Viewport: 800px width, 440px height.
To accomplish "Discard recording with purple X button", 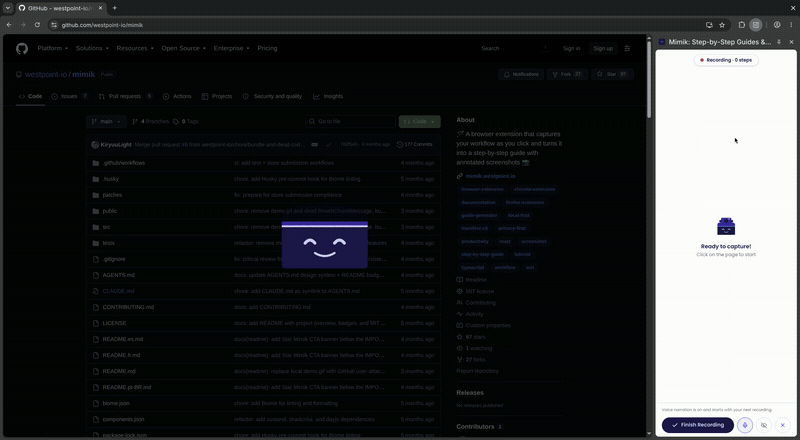I will 783,425.
